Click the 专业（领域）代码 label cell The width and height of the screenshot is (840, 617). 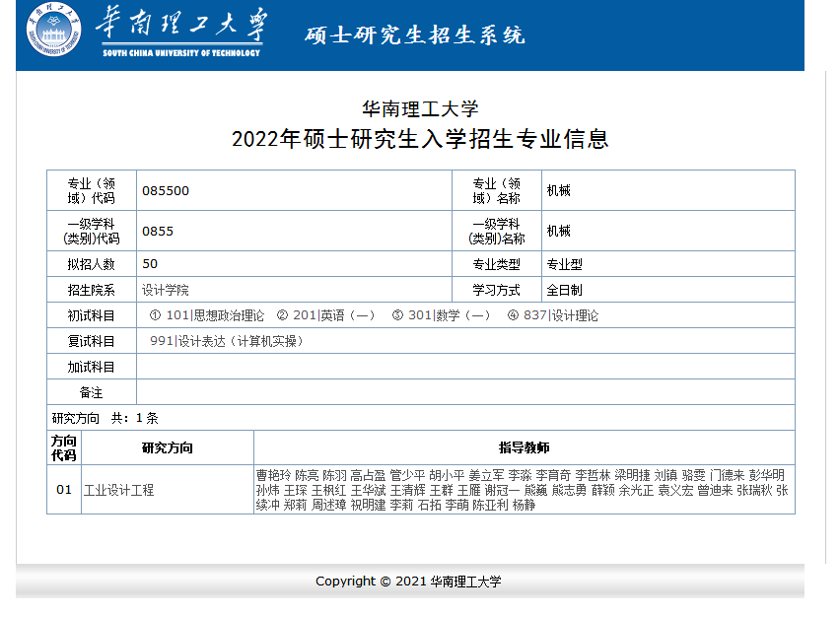coord(92,190)
